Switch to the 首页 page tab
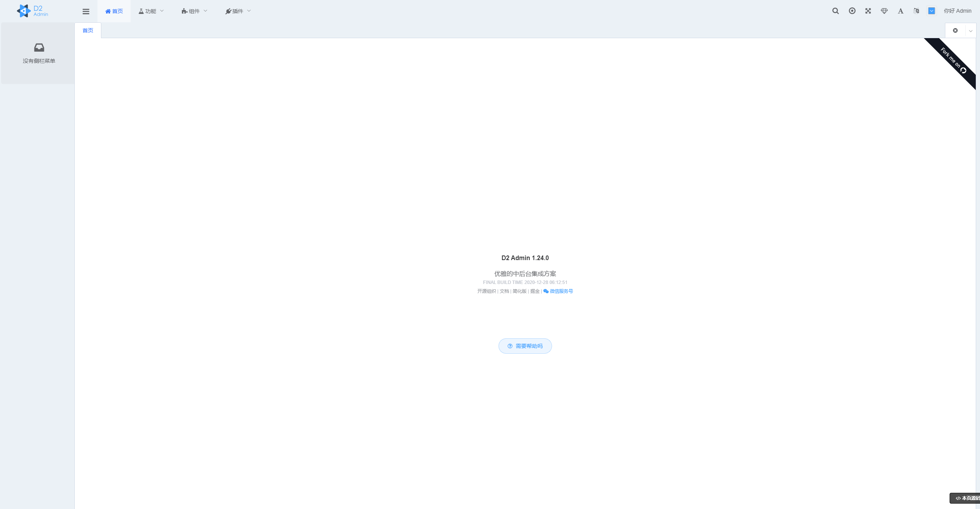 click(x=88, y=30)
